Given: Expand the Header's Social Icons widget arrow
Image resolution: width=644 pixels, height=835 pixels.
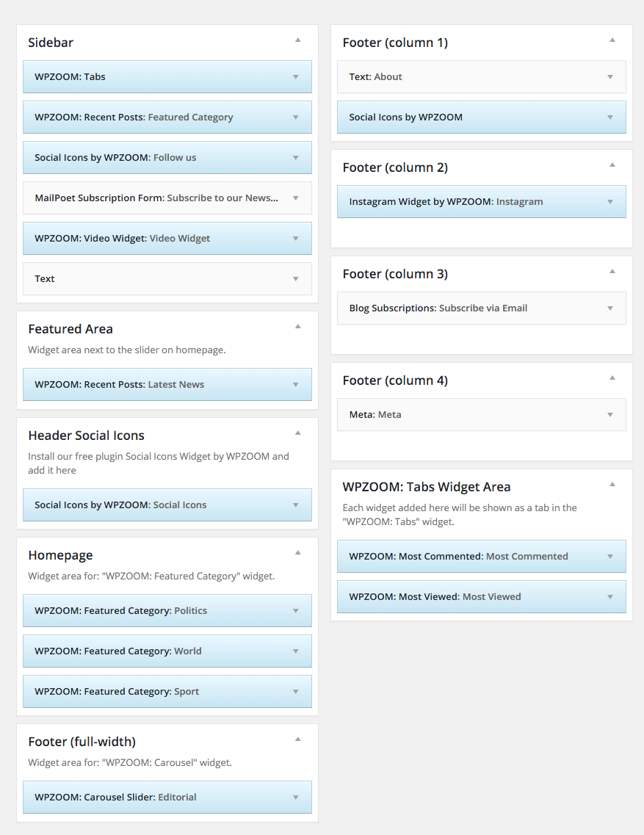Looking at the screenshot, I should pyautogui.click(x=296, y=505).
